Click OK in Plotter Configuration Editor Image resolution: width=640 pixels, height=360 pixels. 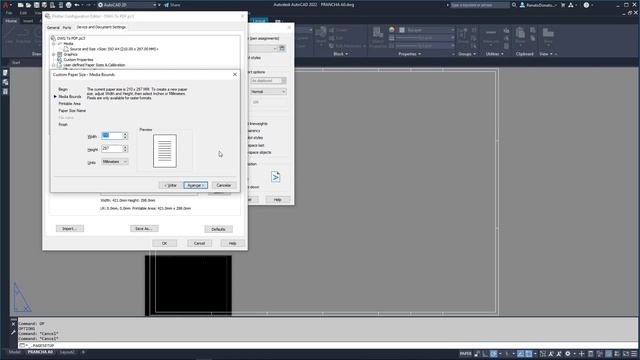[x=164, y=243]
